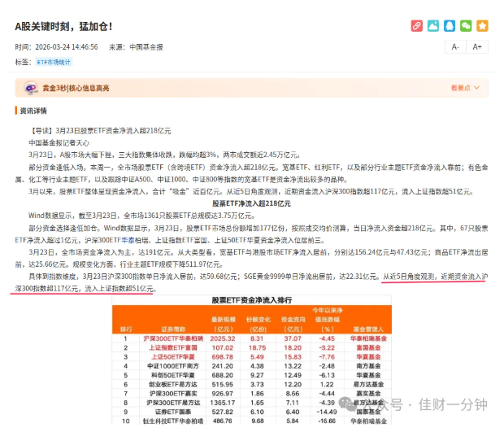Click the 南方基金 manager cell
The image size is (504, 445).
[368, 366]
